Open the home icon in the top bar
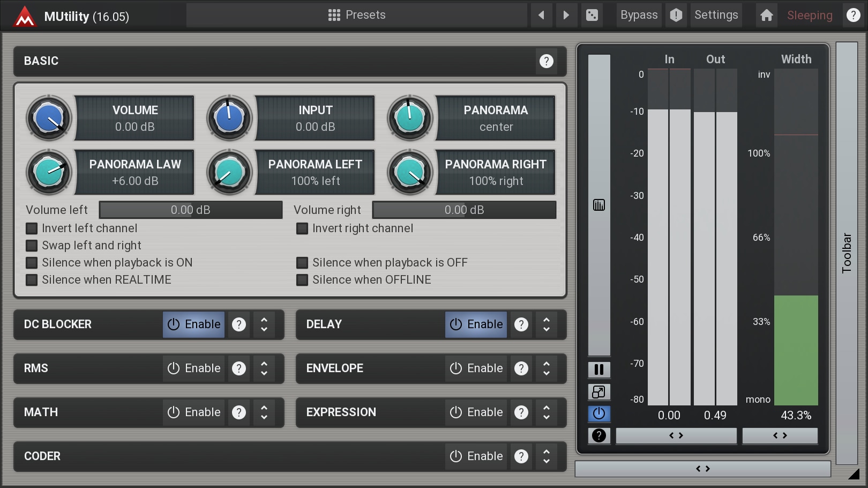 pyautogui.click(x=767, y=15)
